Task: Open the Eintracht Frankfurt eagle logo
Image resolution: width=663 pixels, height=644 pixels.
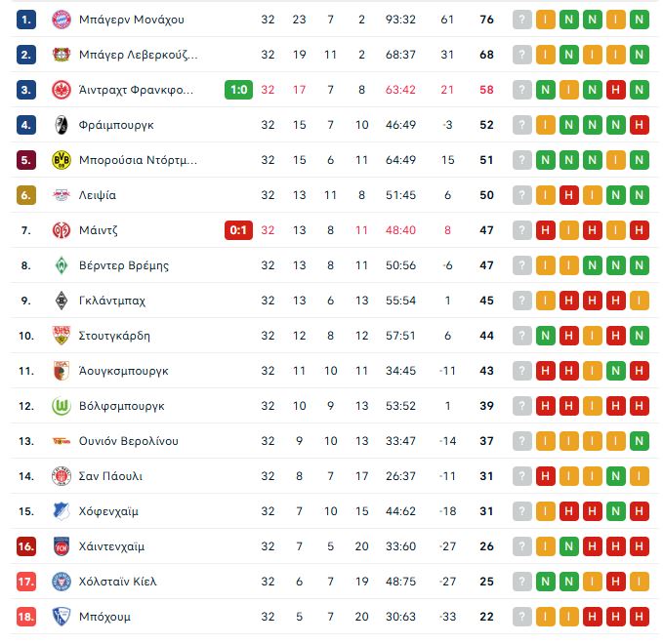Action: (x=62, y=90)
